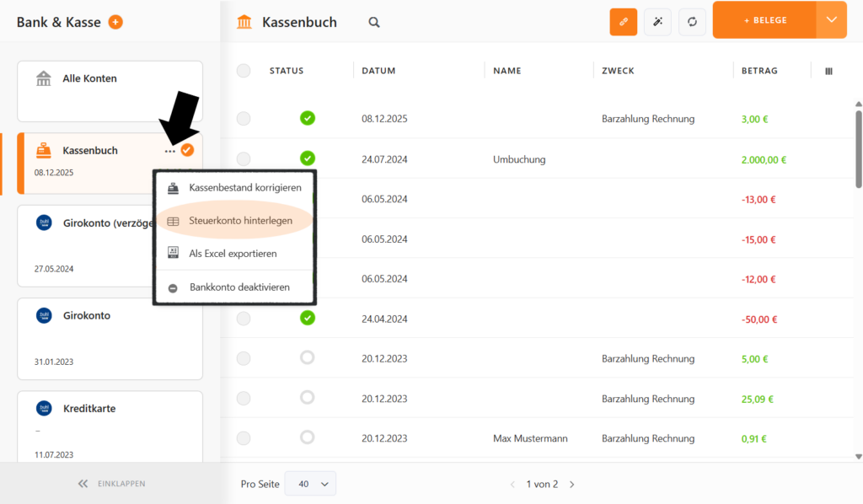Choose Steuerkonto hinterlegen from context menu
863x504 pixels.
[x=240, y=221]
